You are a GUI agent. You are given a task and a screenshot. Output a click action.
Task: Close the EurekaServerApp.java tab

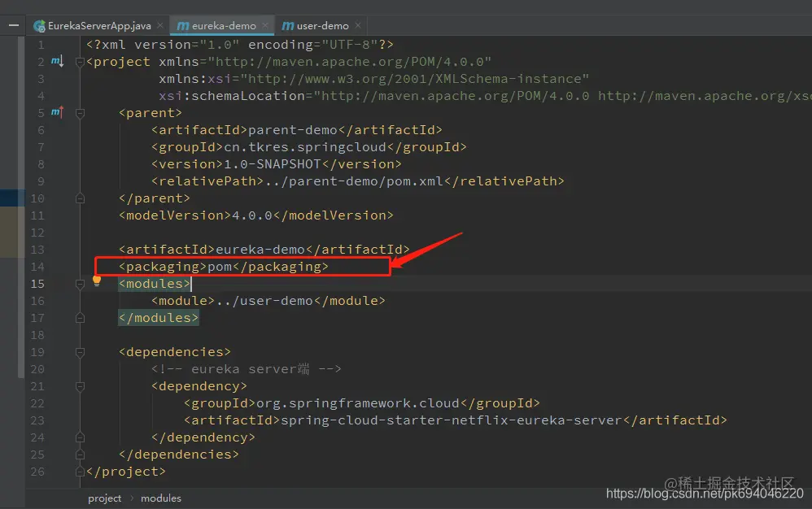(160, 25)
